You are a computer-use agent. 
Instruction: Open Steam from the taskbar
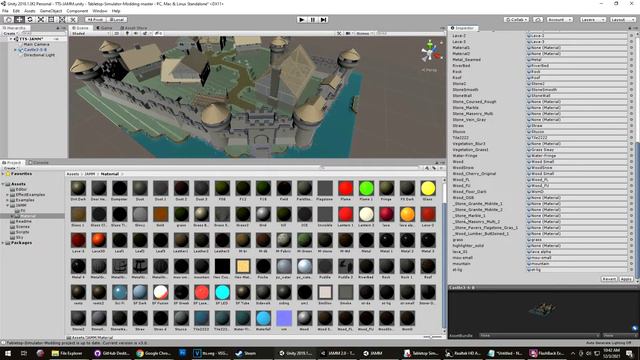click(x=247, y=353)
